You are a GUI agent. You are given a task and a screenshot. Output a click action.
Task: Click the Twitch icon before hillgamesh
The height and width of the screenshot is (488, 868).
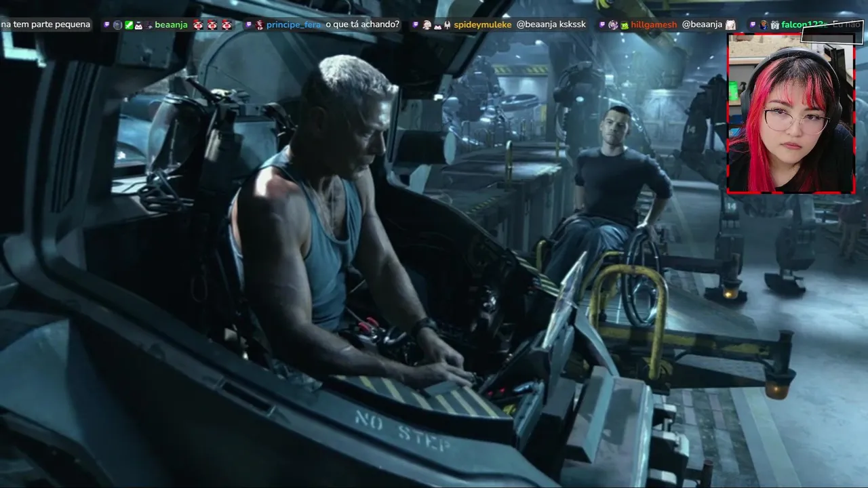602,25
